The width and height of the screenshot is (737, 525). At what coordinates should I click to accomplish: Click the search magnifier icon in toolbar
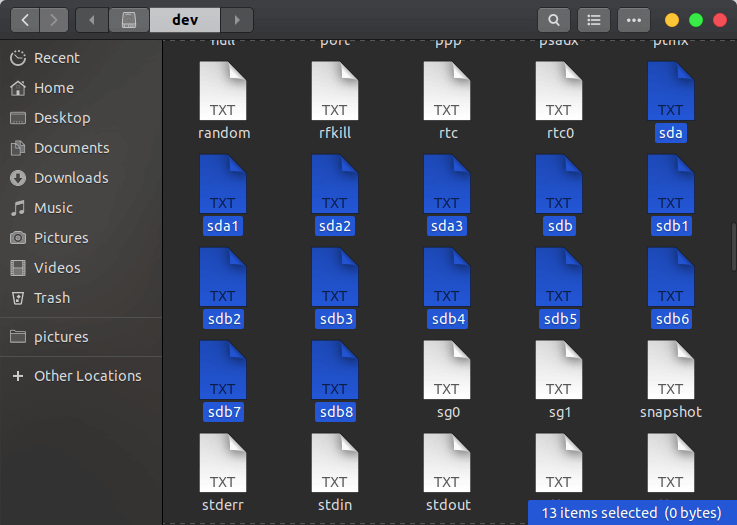[x=553, y=20]
